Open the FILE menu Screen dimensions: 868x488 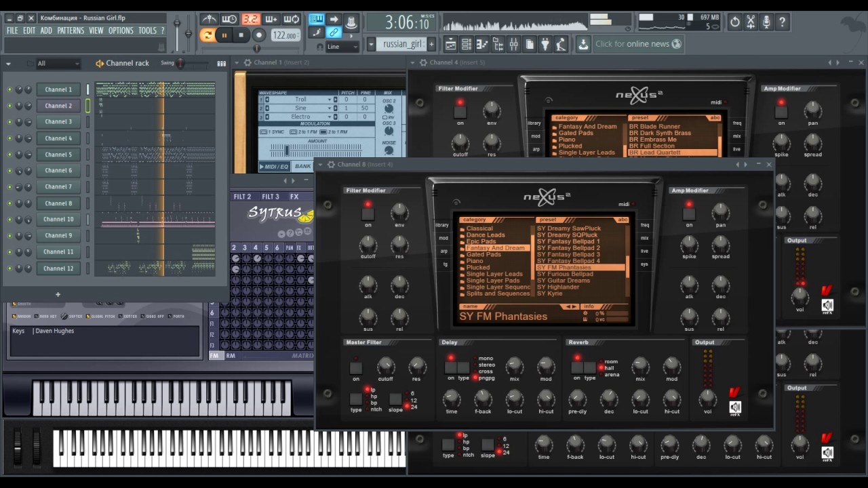(12, 30)
